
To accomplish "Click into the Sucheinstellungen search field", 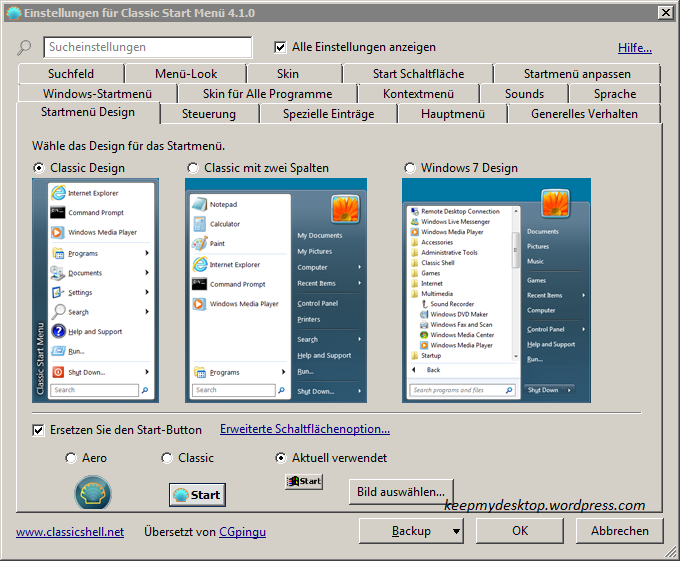I will [x=148, y=47].
